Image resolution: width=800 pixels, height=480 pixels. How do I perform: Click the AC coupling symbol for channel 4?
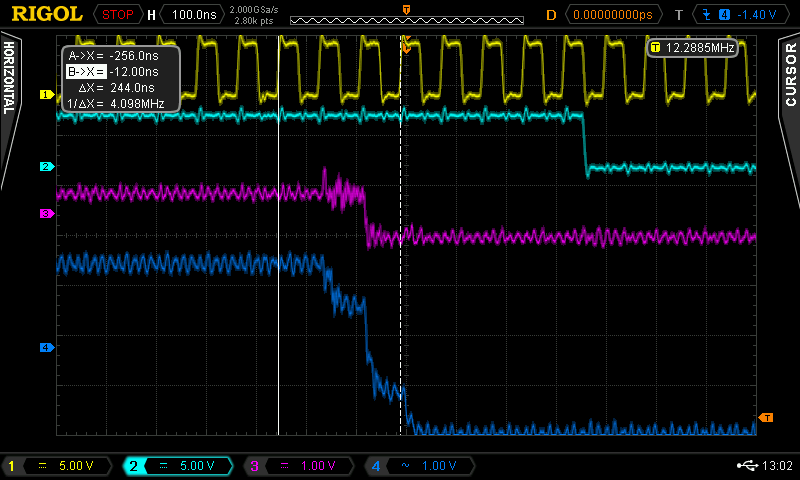coord(406,465)
